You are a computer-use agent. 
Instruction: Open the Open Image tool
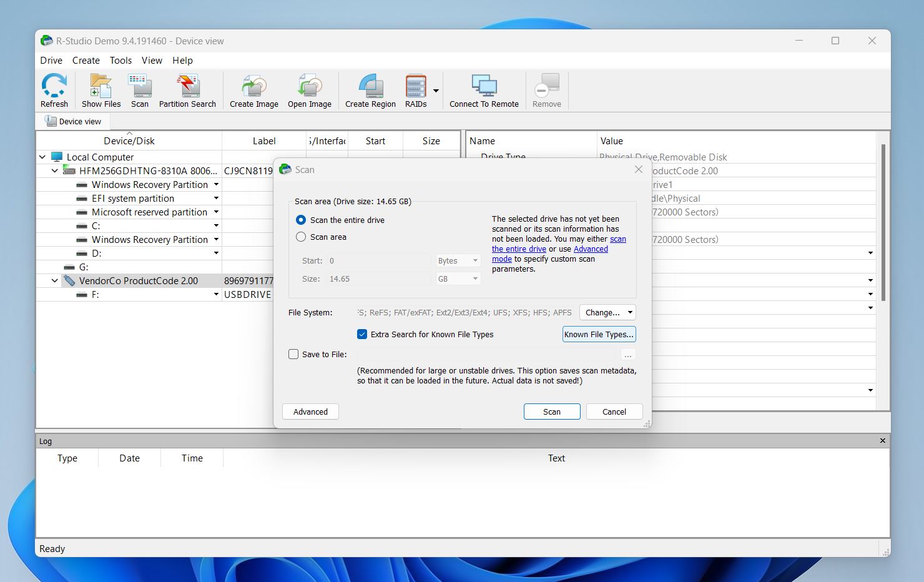point(310,89)
